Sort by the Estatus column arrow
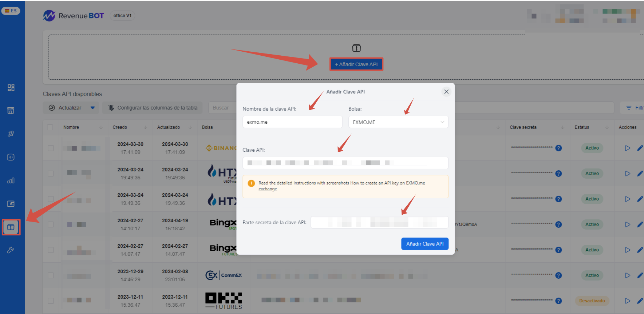 coord(607,127)
